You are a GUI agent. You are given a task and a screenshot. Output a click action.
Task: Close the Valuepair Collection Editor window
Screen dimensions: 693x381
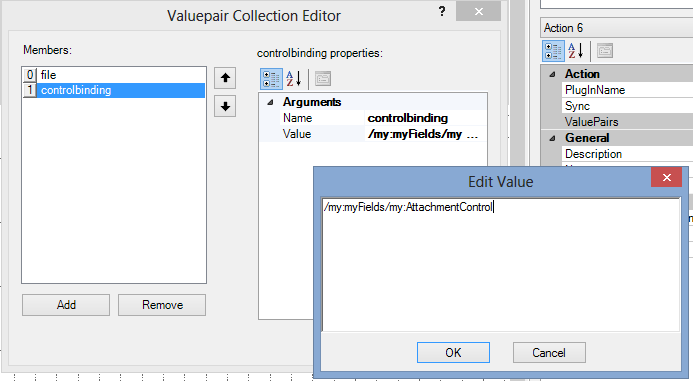click(x=478, y=11)
